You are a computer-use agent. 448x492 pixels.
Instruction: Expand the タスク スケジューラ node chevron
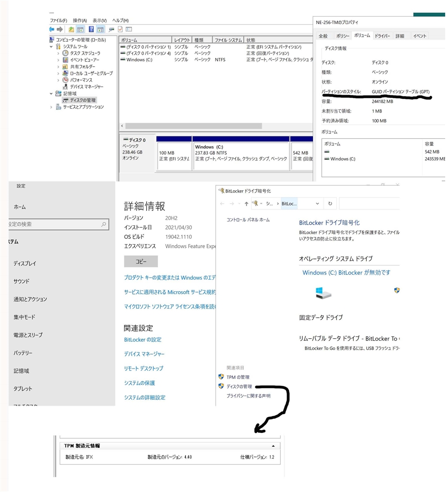click(58, 53)
